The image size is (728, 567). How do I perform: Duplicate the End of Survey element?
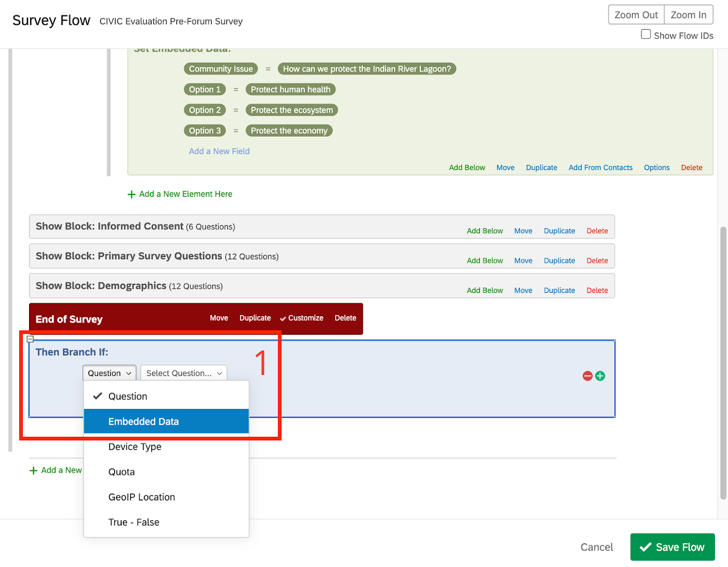coord(255,318)
